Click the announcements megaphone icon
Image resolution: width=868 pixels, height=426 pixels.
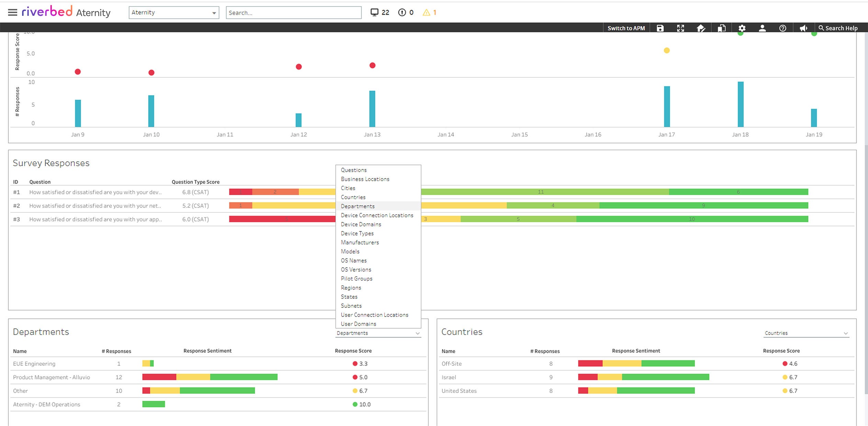pos(803,28)
